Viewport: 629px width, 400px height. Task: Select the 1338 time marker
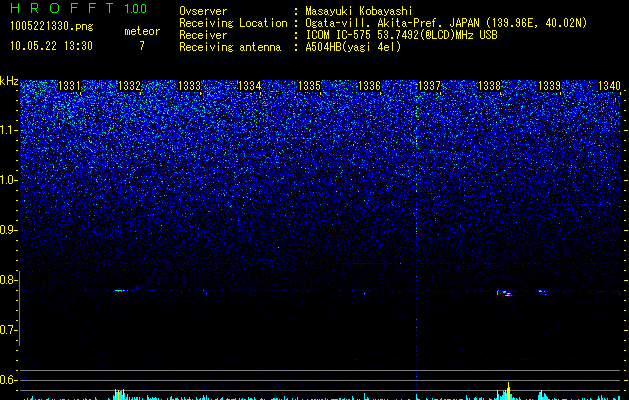tap(489, 86)
